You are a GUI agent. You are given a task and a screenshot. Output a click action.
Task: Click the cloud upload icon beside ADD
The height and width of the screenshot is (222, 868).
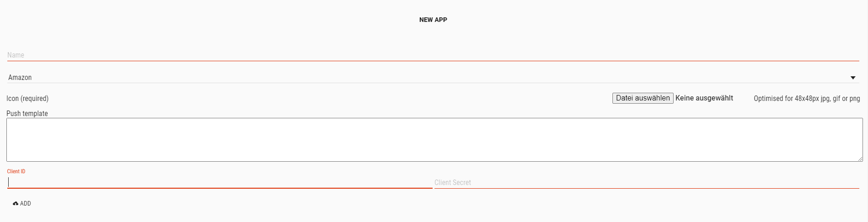click(x=16, y=204)
